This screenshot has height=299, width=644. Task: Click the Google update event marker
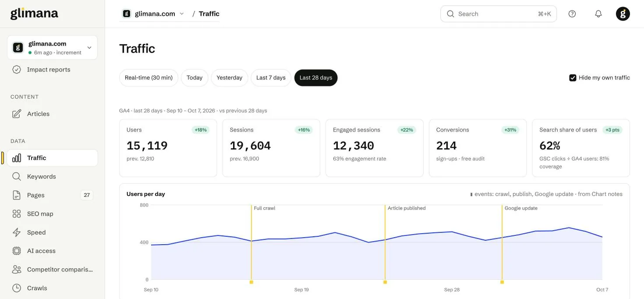point(502,282)
